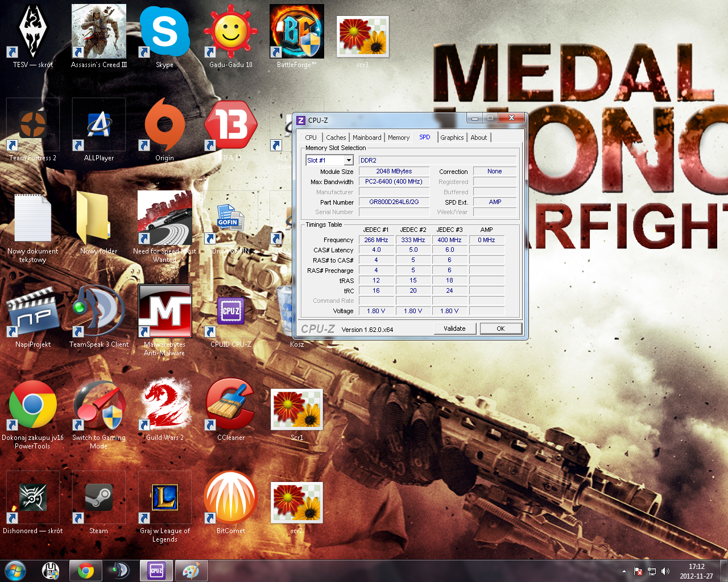The height and width of the screenshot is (582, 728).
Task: Show hidden system tray icons
Action: [x=624, y=571]
